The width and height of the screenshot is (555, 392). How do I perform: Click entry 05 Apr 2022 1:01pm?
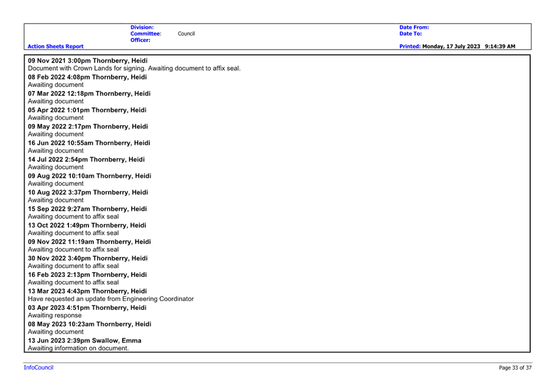[x=87, y=110]
